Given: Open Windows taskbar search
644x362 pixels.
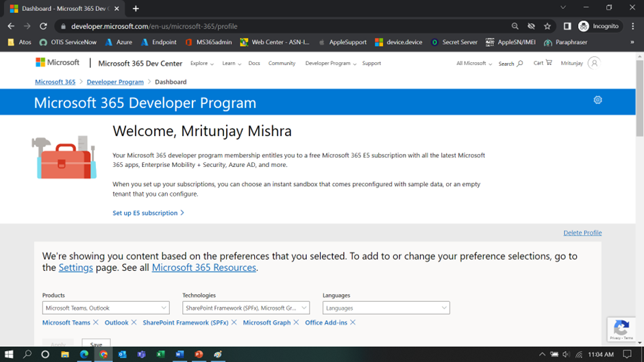Looking at the screenshot, I should click(27, 354).
